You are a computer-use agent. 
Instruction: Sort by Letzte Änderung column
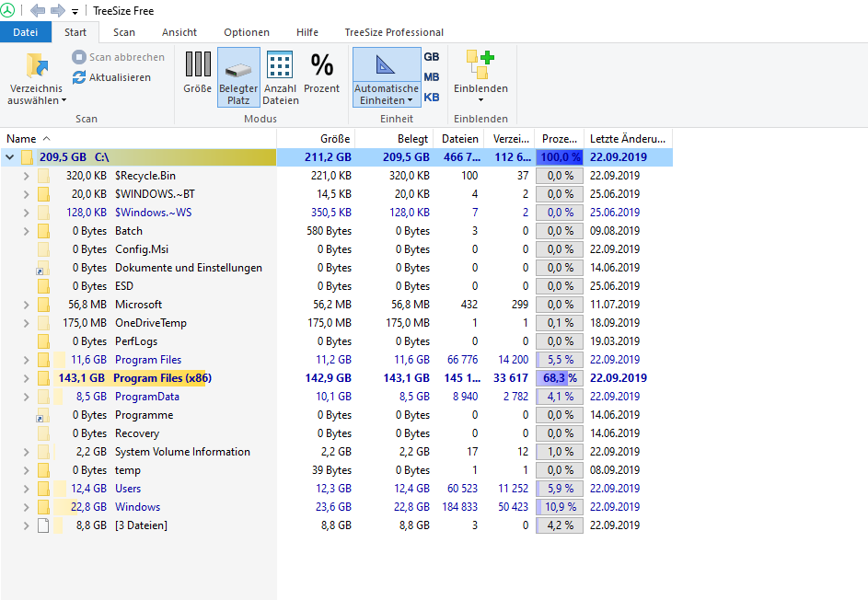pos(628,138)
